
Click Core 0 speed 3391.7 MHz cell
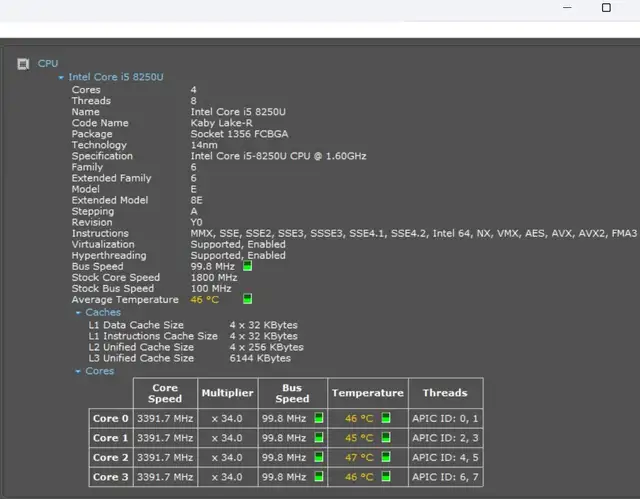[165, 418]
